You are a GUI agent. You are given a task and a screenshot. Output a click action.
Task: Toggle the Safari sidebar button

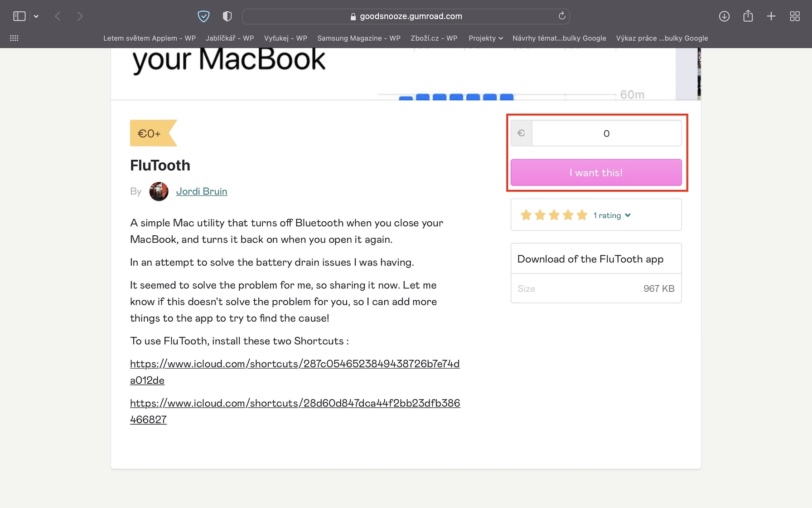click(19, 16)
